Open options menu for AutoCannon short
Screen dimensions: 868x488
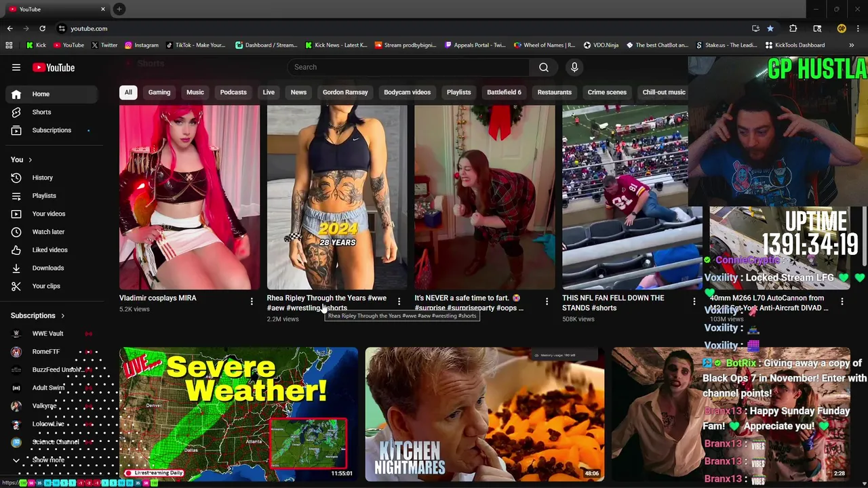coord(842,302)
